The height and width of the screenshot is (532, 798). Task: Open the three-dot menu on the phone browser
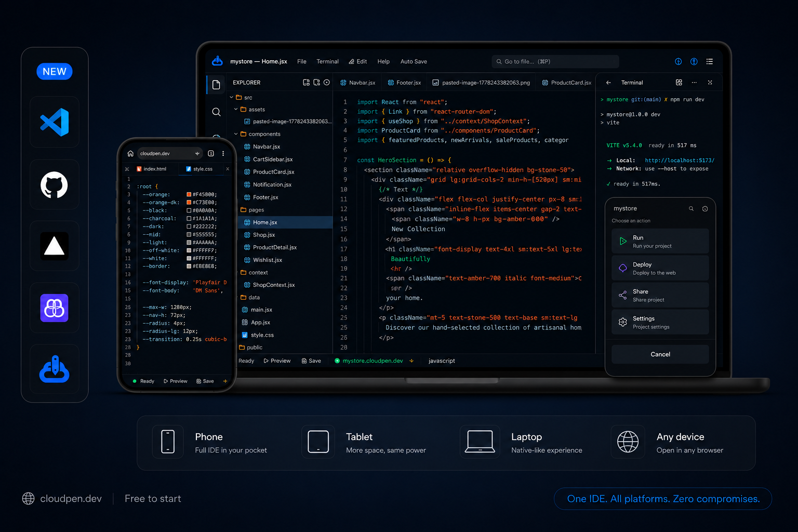coord(223,154)
